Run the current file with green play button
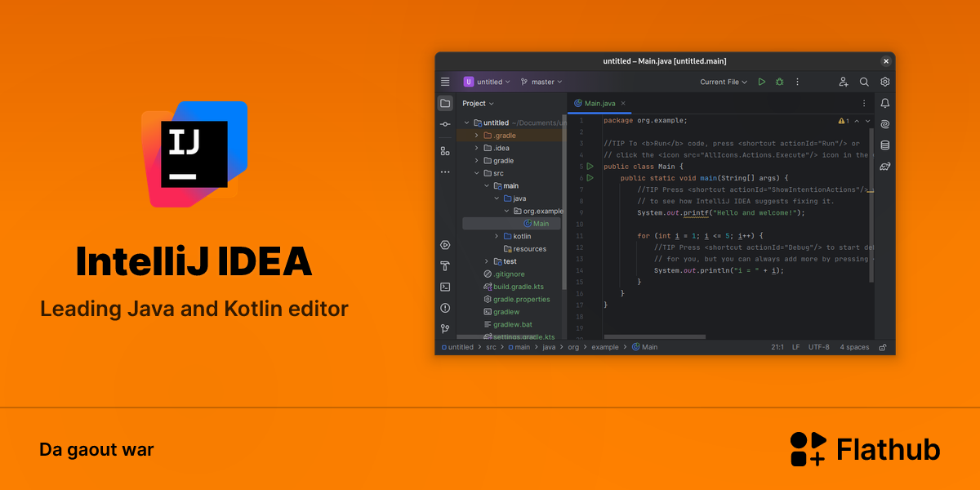The image size is (980, 490). point(762,82)
